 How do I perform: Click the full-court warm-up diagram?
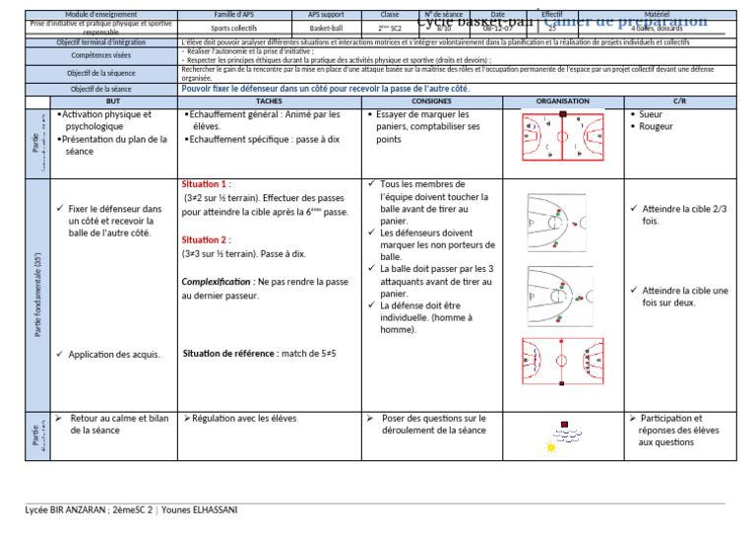[x=563, y=137]
